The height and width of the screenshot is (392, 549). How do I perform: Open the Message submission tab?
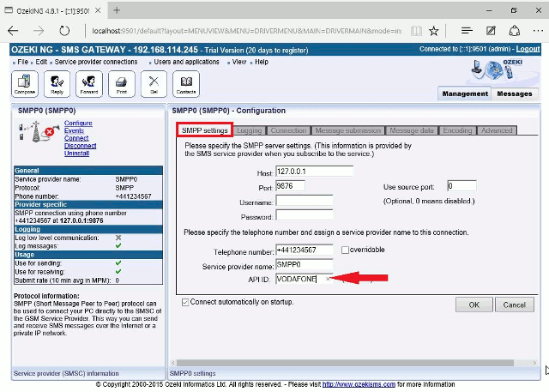coord(348,130)
